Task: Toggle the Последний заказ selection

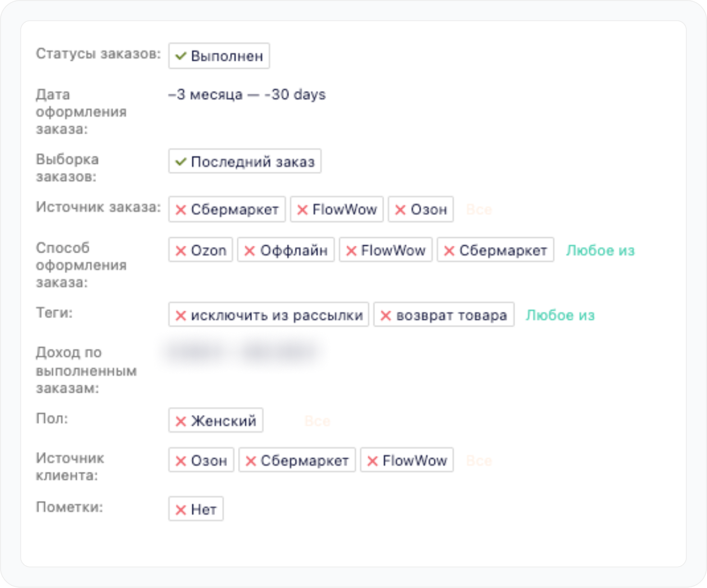Action: click(245, 162)
